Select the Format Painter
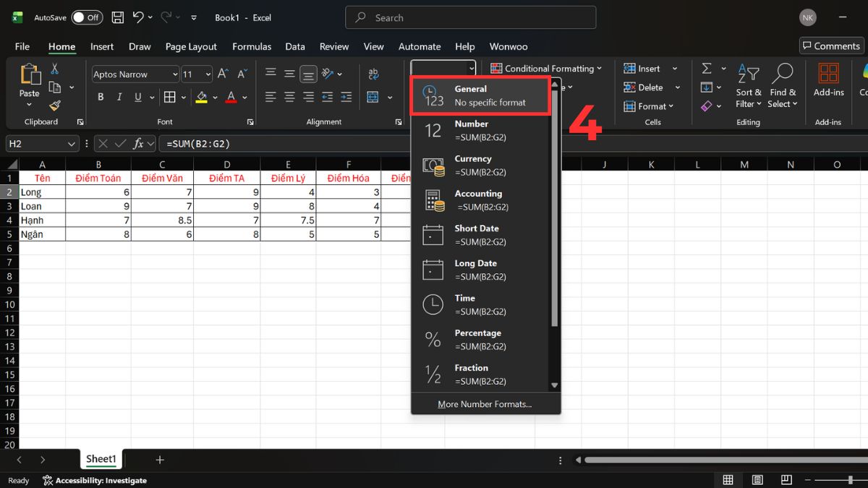The height and width of the screenshot is (488, 868). coord(56,105)
